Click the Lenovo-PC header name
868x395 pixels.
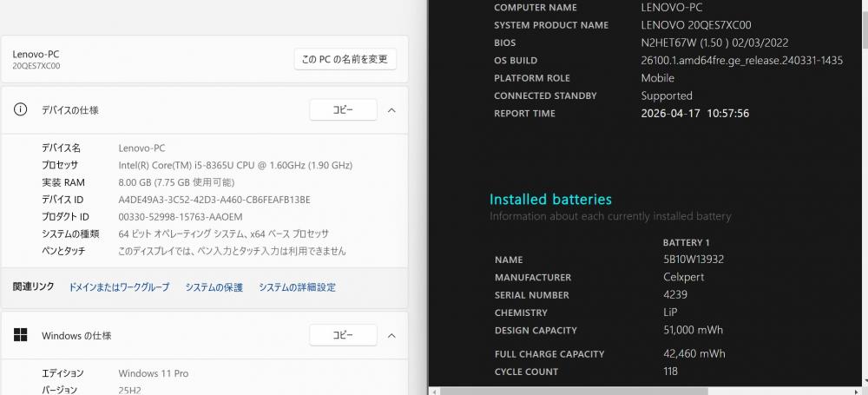(36, 55)
